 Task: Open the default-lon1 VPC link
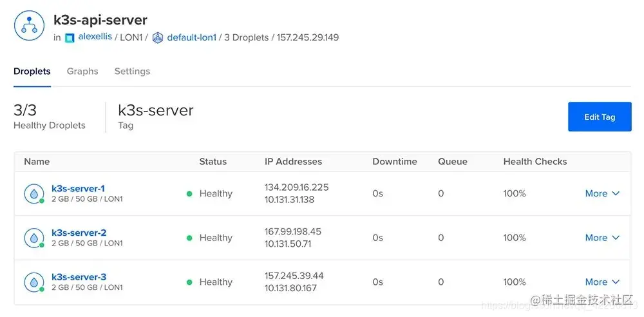(x=191, y=37)
